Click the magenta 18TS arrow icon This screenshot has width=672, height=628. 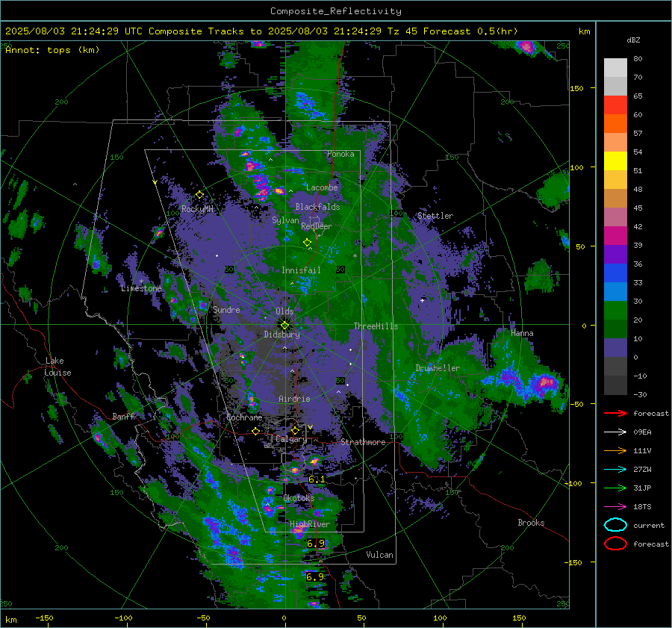tap(615, 507)
